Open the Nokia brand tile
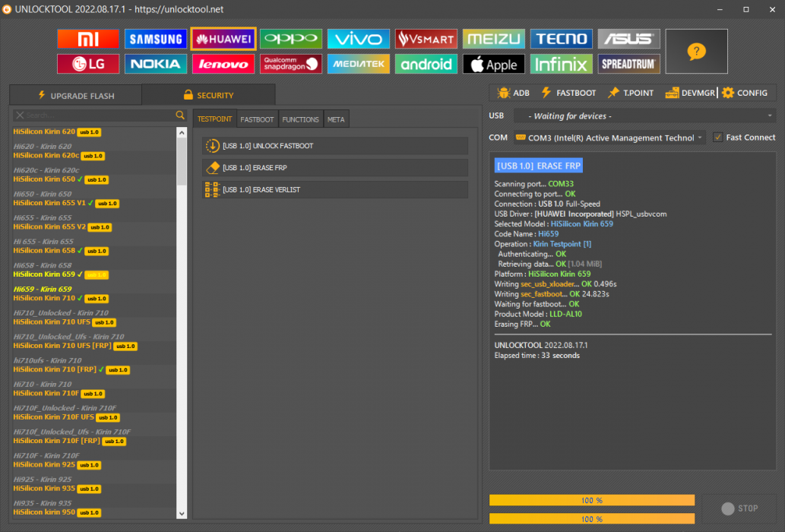This screenshot has height=532, width=785. pos(156,64)
